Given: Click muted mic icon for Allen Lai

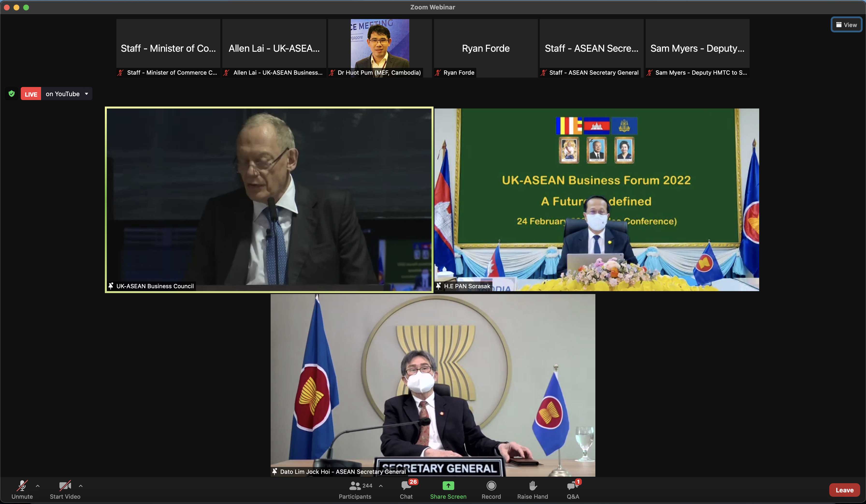Looking at the screenshot, I should tap(226, 72).
